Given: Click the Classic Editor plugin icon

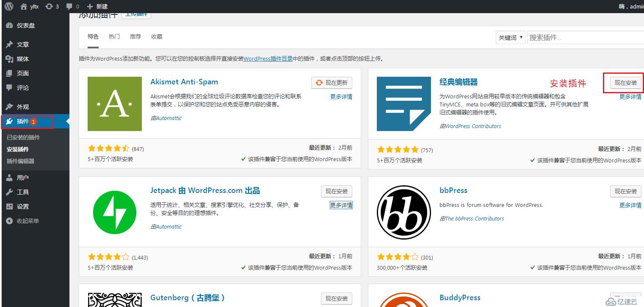Looking at the screenshot, I should click(x=404, y=104).
